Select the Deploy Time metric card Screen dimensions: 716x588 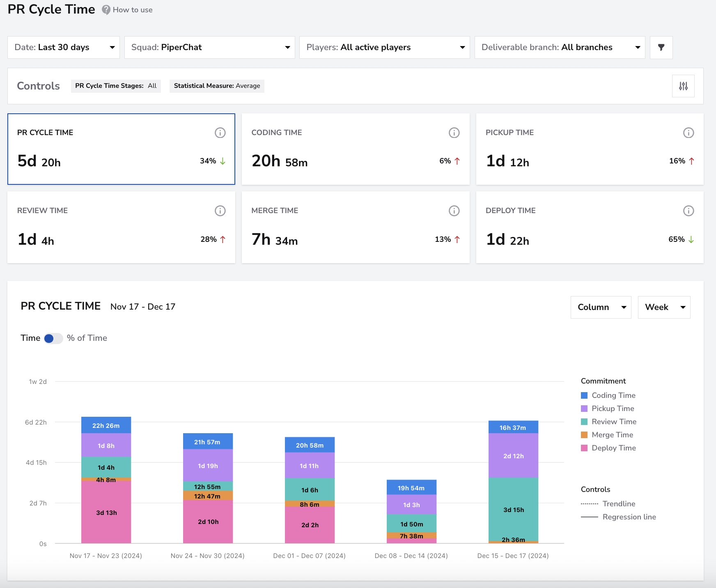pyautogui.click(x=590, y=227)
